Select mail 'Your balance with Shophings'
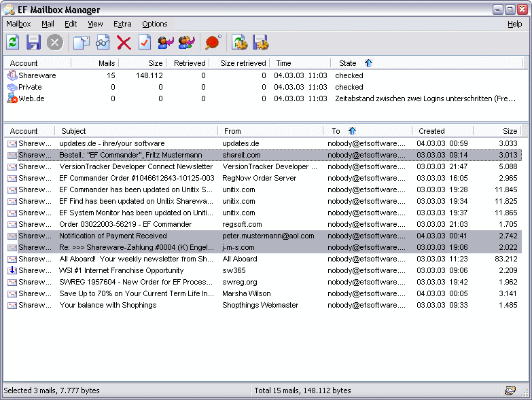Image resolution: width=532 pixels, height=400 pixels. (x=263, y=305)
